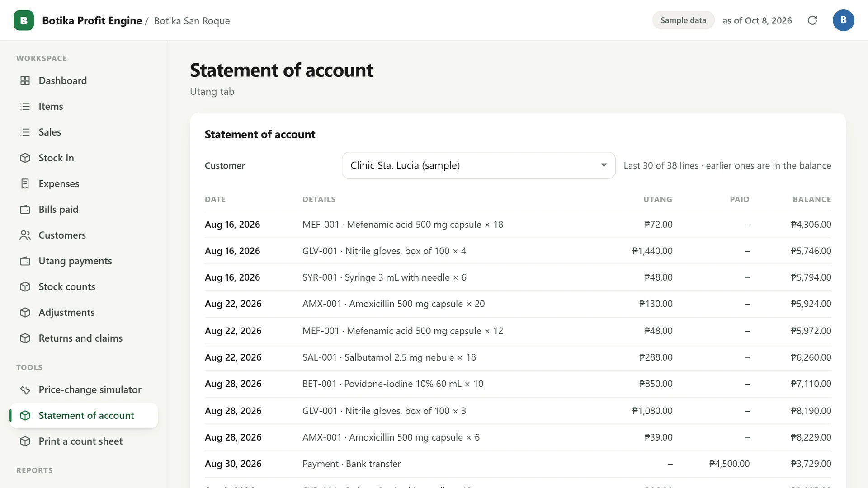This screenshot has width=868, height=488.
Task: Click the Syringe 3 mL with needle row
Action: tap(518, 277)
